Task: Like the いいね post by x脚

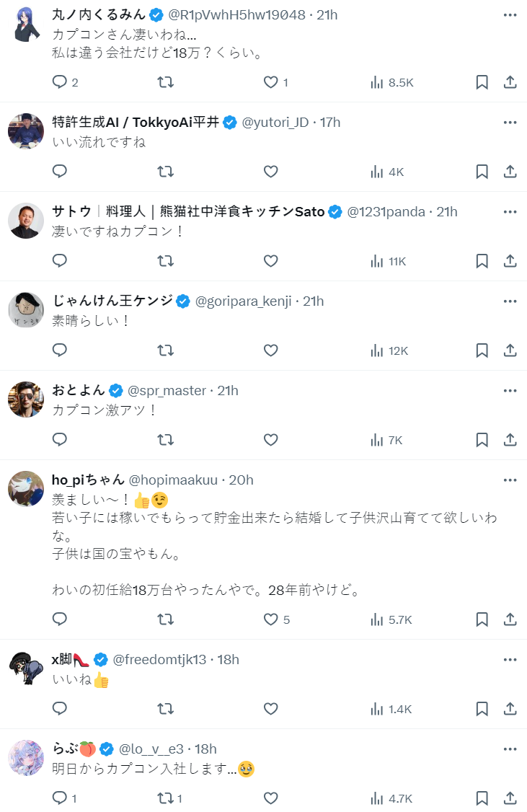Action: tap(270, 709)
